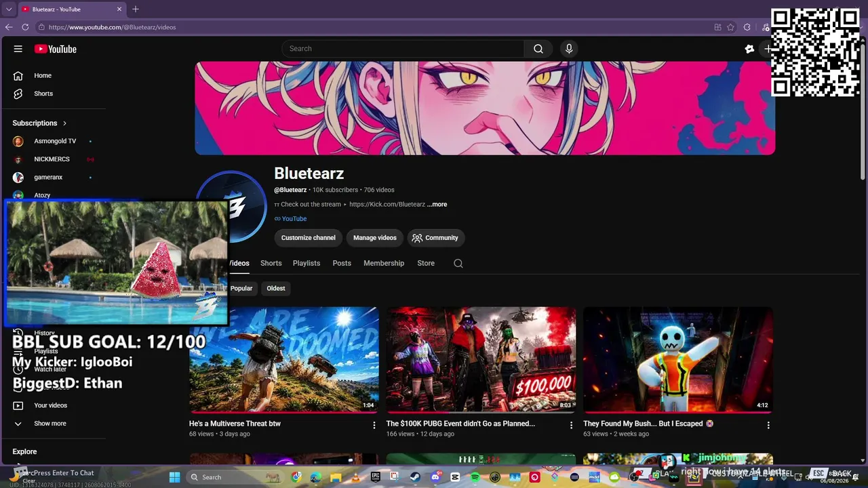
Task: Click Manage videos
Action: click(x=375, y=238)
